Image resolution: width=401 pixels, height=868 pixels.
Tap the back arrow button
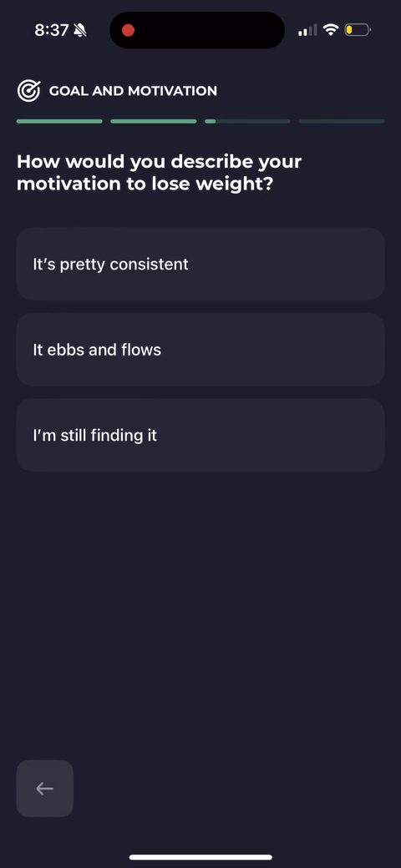(x=45, y=788)
